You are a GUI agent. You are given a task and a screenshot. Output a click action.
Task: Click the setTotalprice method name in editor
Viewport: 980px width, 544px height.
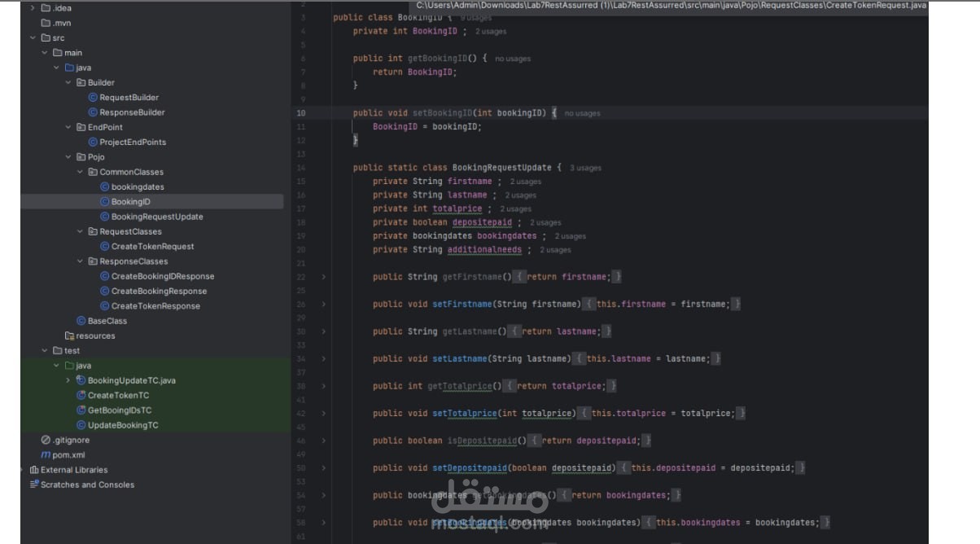[x=464, y=413]
